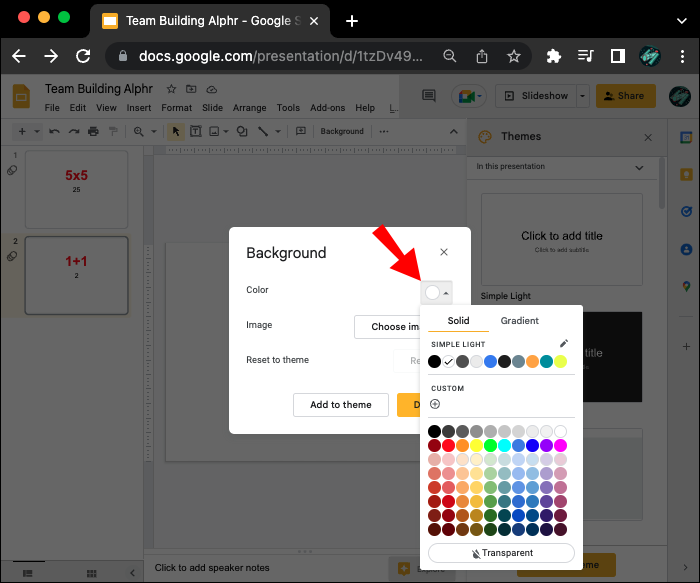Open the browser extensions puzzle icon
700x583 pixels.
553,57
